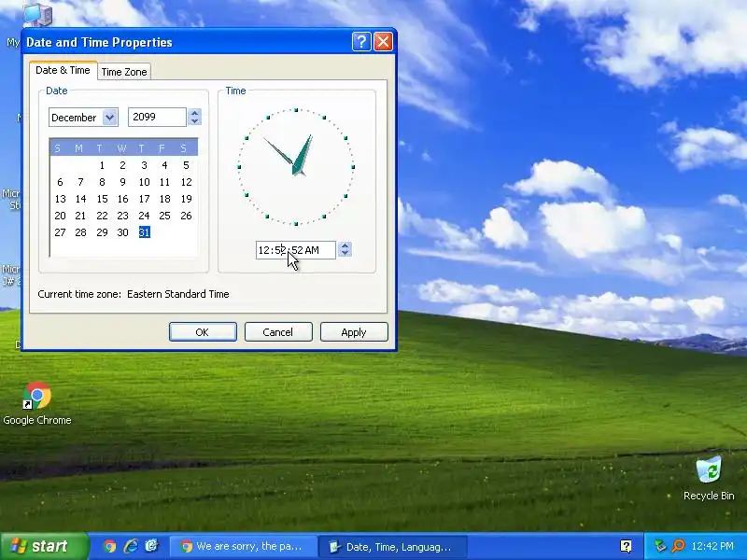
Task: Decrease the year with down arrow
Action: 194,121
